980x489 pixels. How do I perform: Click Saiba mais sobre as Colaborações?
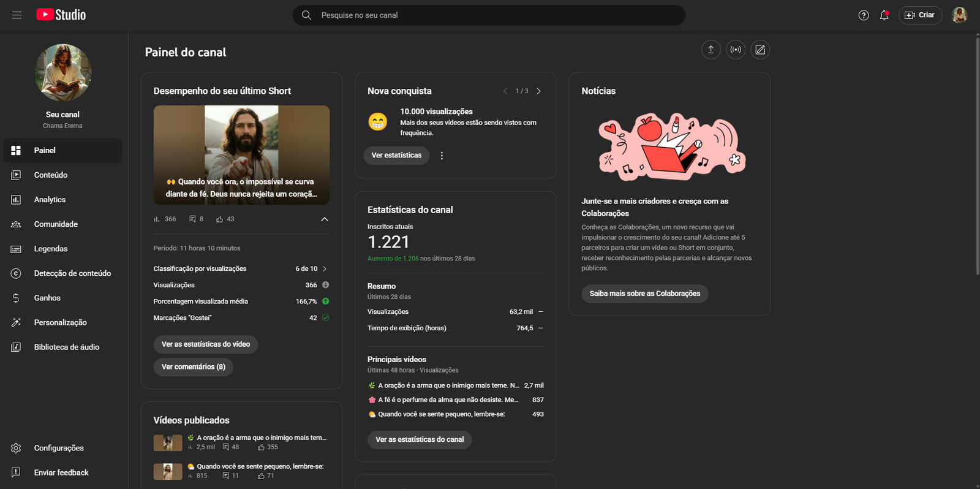[x=644, y=294]
